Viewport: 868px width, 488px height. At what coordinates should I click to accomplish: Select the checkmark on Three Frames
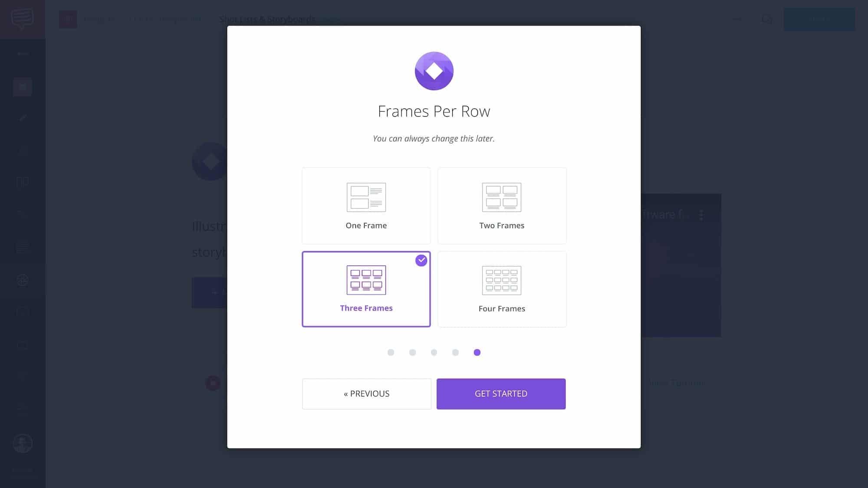coord(421,260)
